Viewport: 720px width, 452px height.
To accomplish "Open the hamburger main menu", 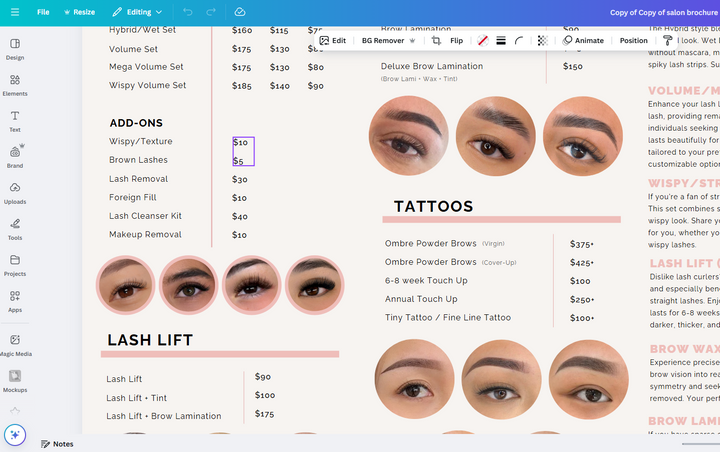I will 13,12.
